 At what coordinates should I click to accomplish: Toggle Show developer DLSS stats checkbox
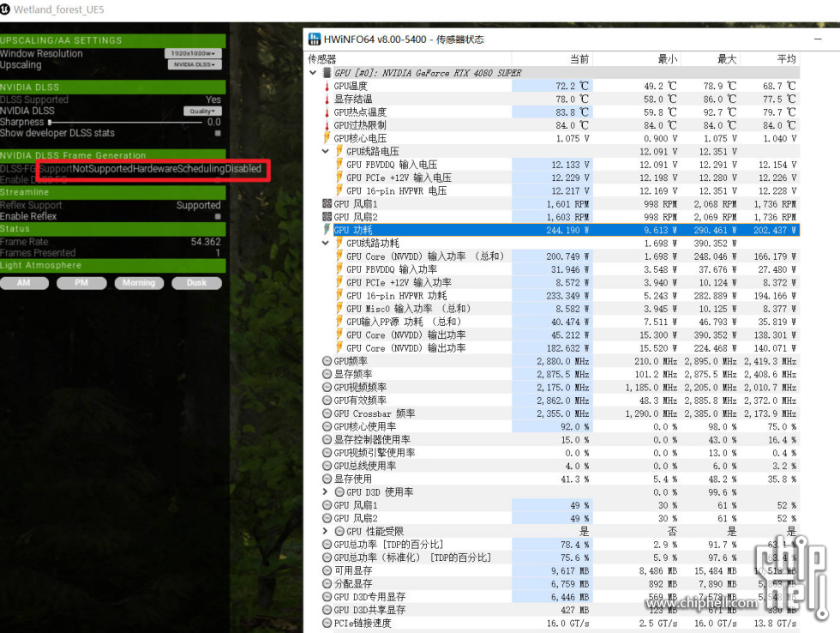[218, 133]
